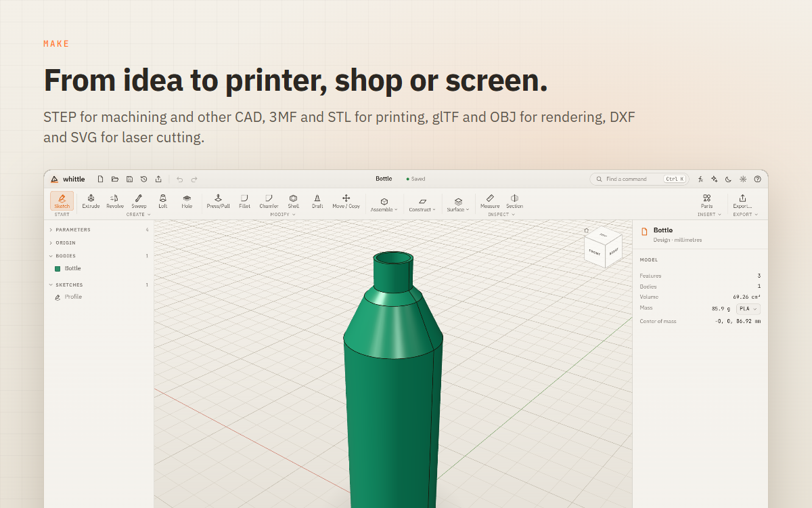812x508 pixels.
Task: Click the Export toolbar button
Action: (742, 201)
